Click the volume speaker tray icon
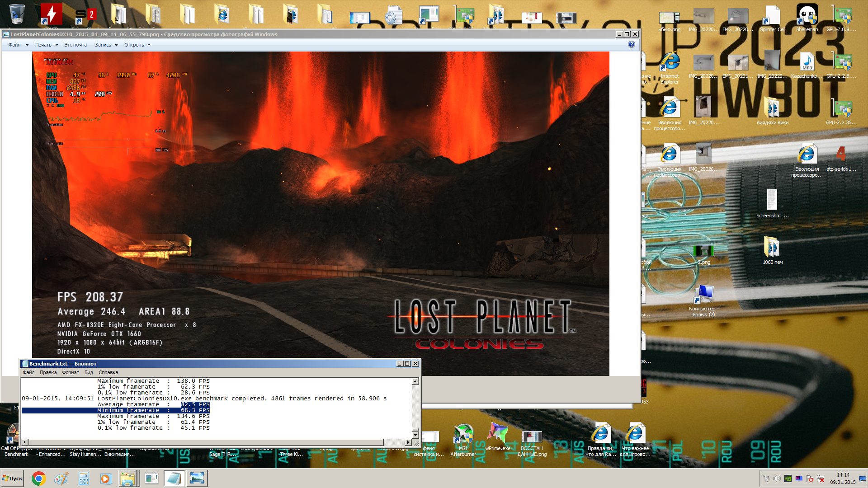This screenshot has width=868, height=488. 777,479
